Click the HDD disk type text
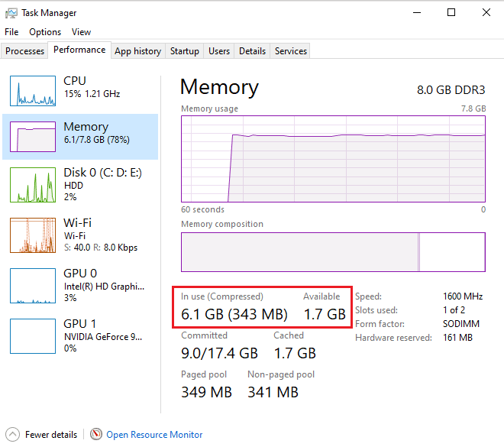Image resolution: width=504 pixels, height=447 pixels. click(73, 186)
